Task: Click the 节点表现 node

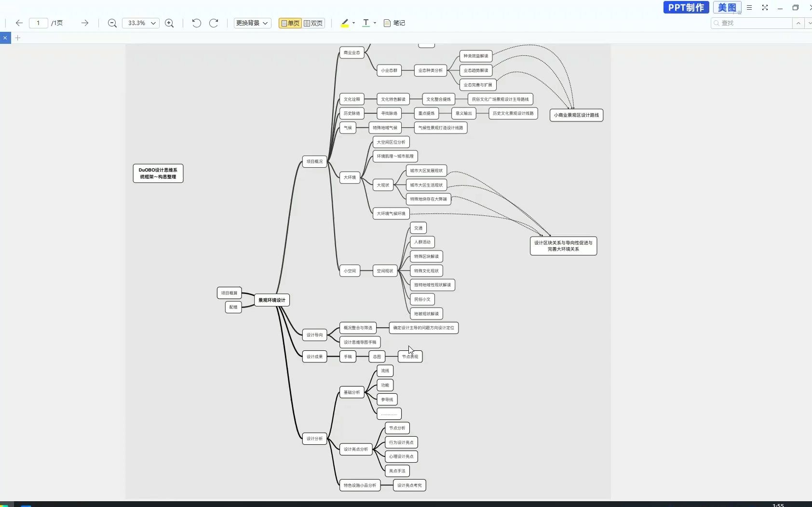Action: [410, 357]
